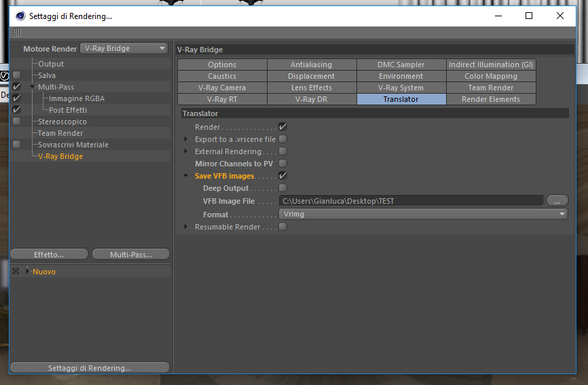Expand the Nuovo preset arrow
588x385 pixels.
tap(27, 271)
